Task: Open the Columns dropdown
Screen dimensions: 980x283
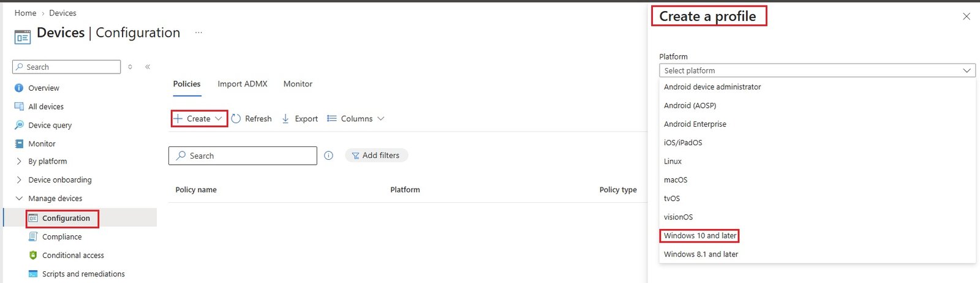Action: 356,119
